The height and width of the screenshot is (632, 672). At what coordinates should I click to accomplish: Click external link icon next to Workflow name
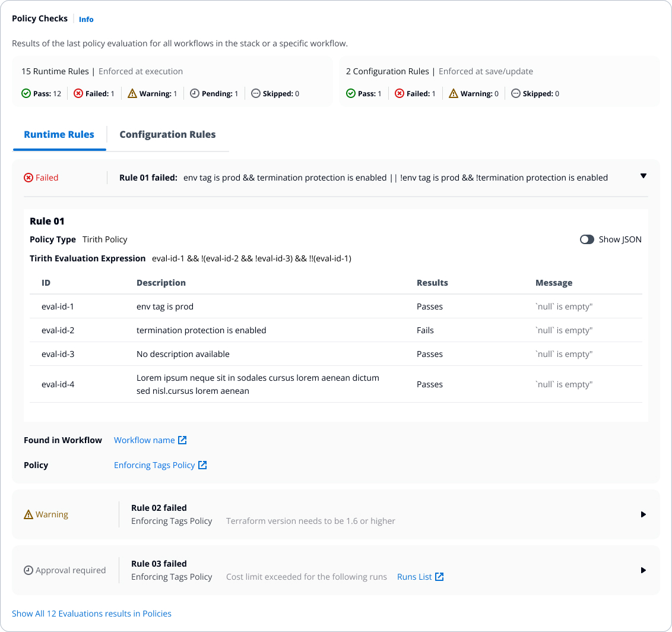(x=183, y=440)
